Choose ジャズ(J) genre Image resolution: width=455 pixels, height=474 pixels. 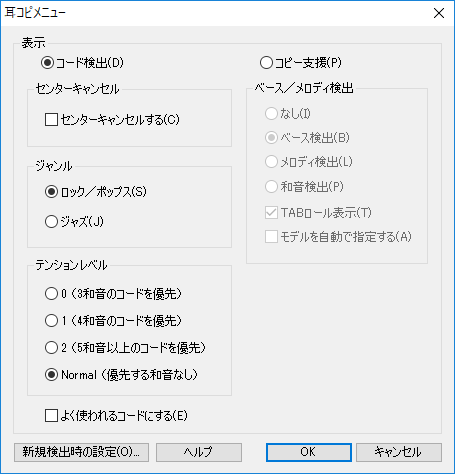click(x=74, y=222)
